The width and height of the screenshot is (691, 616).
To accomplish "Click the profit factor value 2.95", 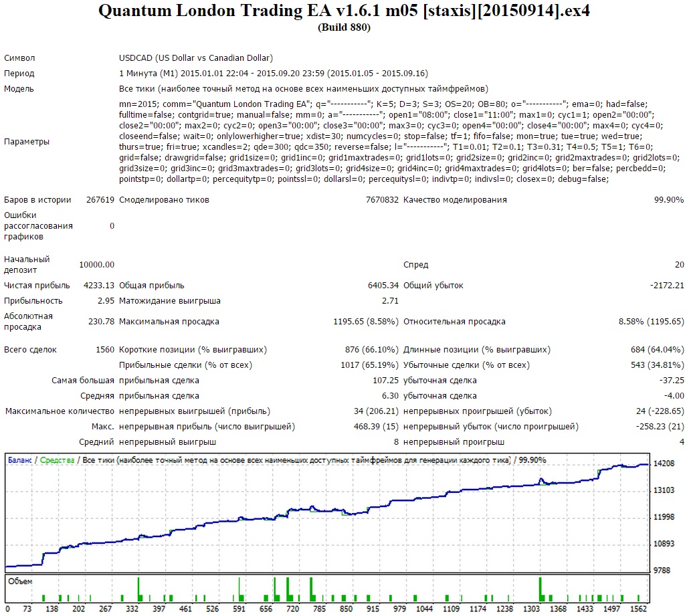I will click(106, 300).
